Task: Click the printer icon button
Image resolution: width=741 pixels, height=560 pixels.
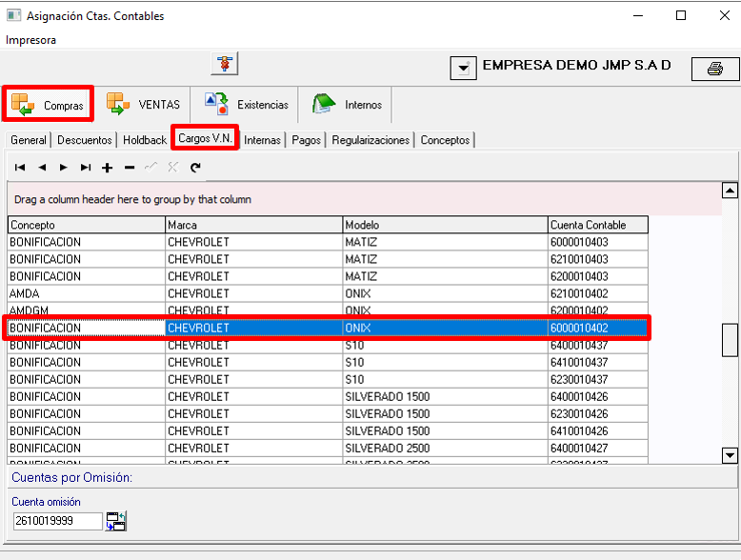Action: tap(715, 69)
